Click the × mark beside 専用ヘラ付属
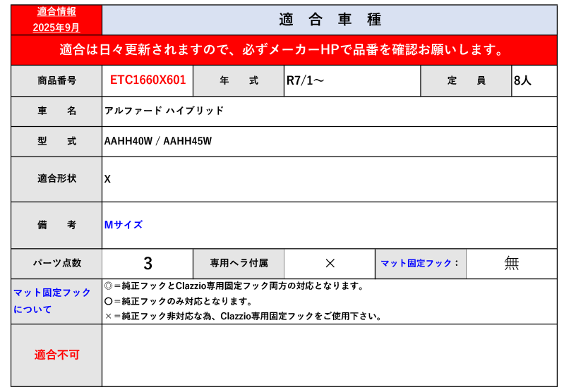Viewport: 564px width, 392px height. (x=330, y=263)
